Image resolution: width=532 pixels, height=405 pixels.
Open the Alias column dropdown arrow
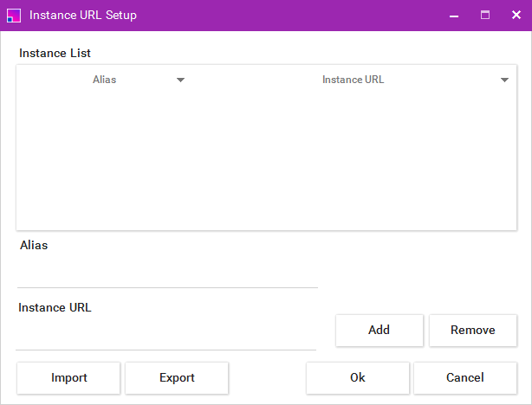180,80
